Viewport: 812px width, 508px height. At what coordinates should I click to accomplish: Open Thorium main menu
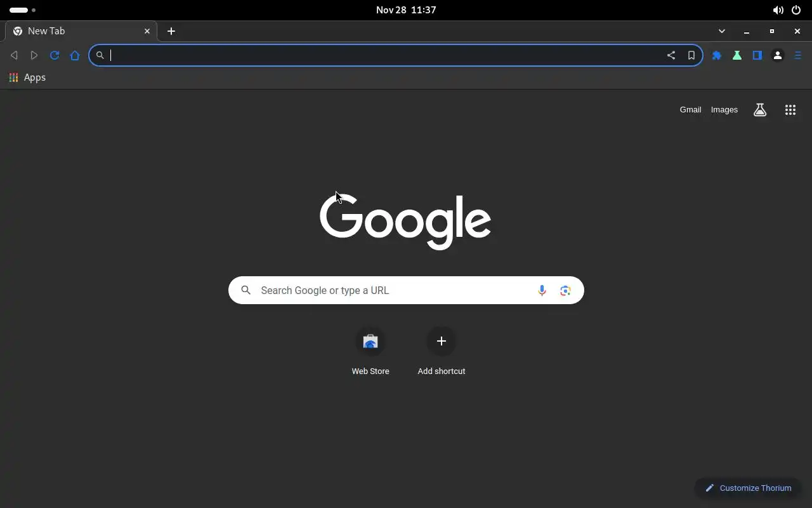click(x=798, y=55)
